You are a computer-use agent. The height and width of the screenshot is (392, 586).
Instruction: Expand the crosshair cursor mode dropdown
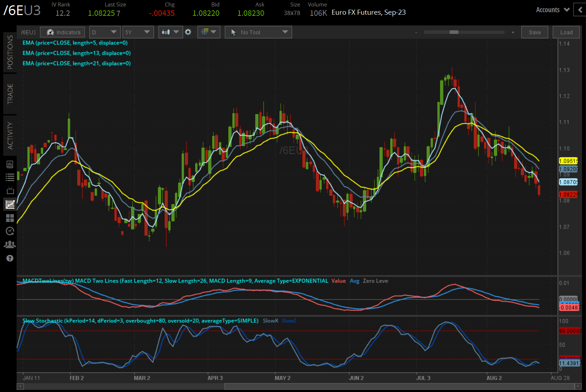[208, 32]
